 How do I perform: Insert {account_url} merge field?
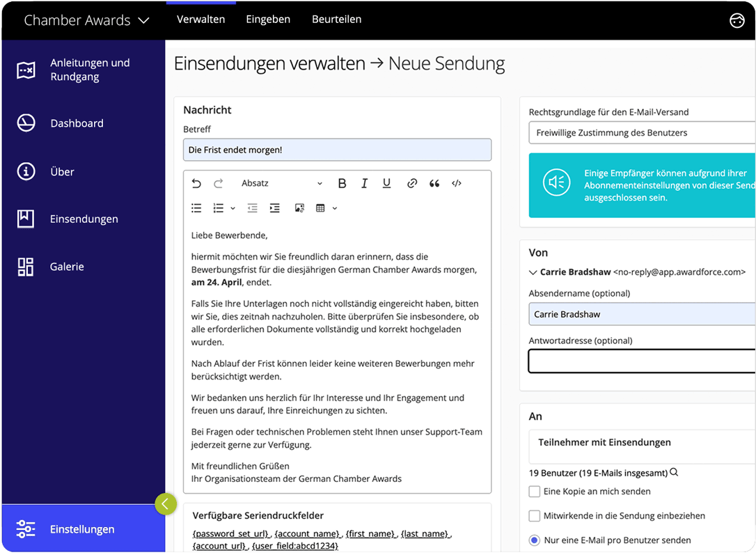click(220, 546)
